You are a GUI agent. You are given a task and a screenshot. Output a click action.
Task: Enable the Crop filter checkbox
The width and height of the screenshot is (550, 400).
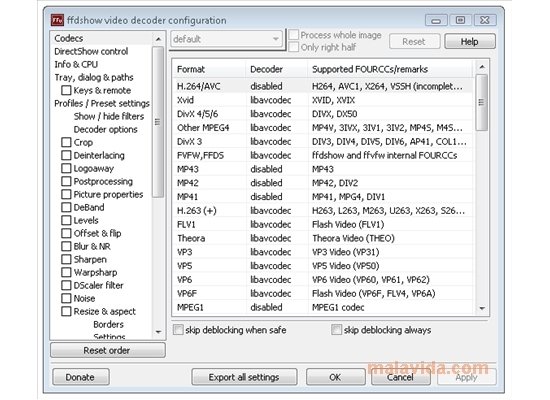click(66, 142)
